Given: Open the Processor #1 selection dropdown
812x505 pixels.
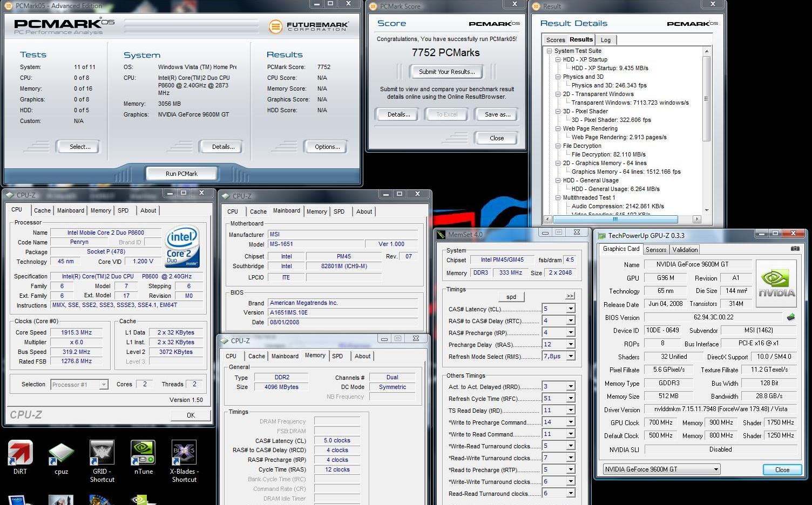Looking at the screenshot, I should click(x=103, y=385).
